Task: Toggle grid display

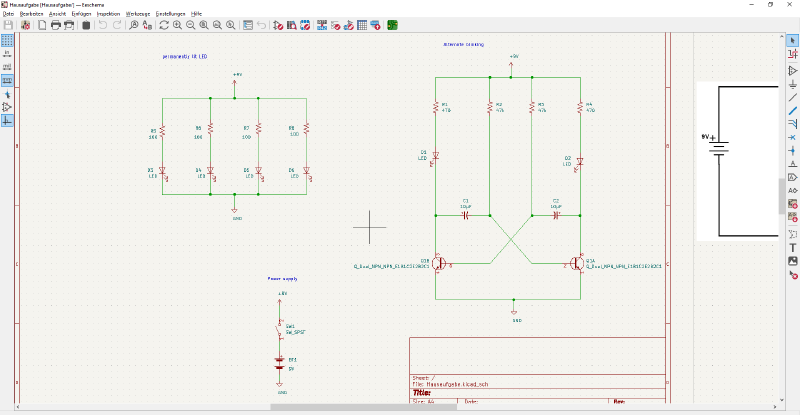Action: point(7,40)
